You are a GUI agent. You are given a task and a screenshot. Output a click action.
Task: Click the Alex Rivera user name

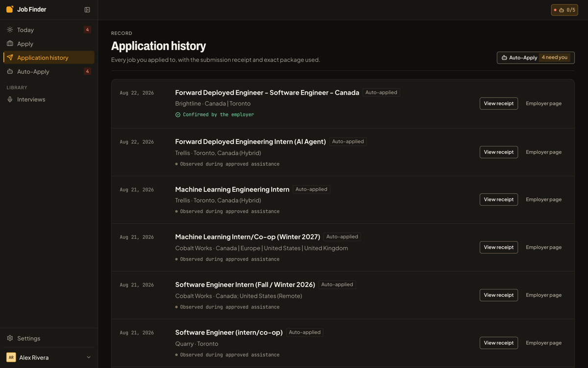pos(34,357)
